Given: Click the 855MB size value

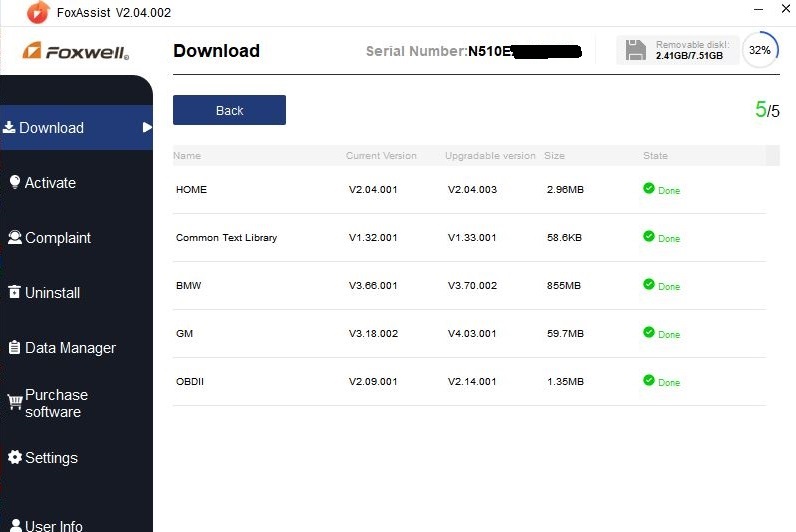Looking at the screenshot, I should point(563,285).
